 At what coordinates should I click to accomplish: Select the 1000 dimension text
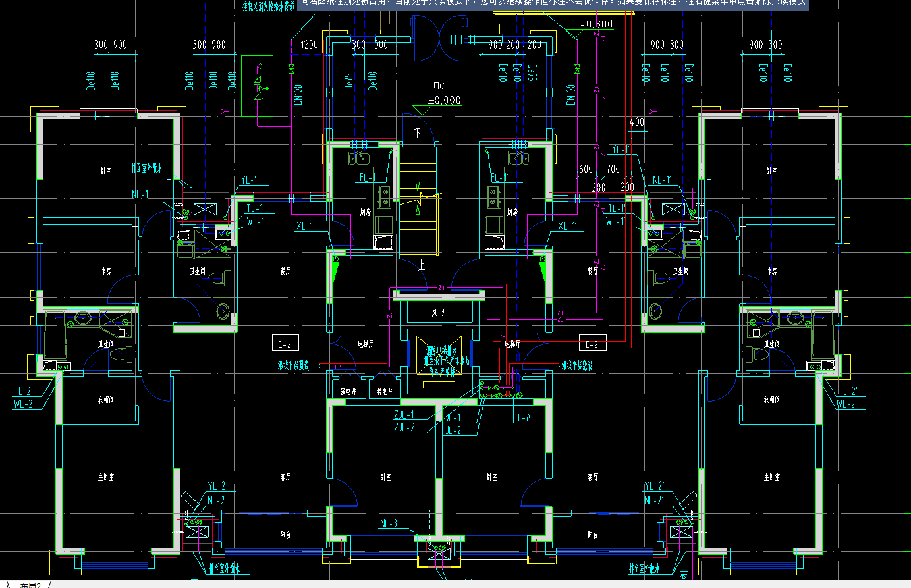tap(379, 45)
